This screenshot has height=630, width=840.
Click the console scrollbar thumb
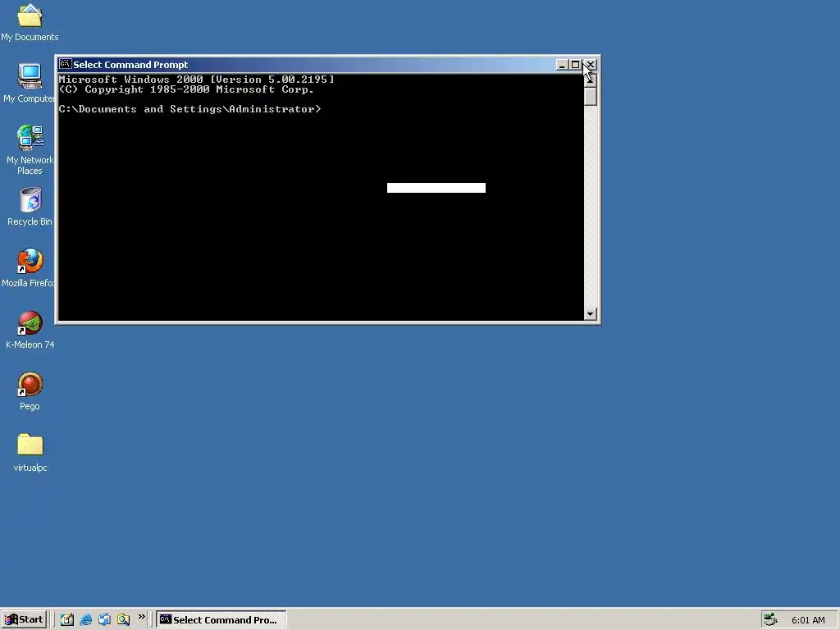(x=591, y=97)
